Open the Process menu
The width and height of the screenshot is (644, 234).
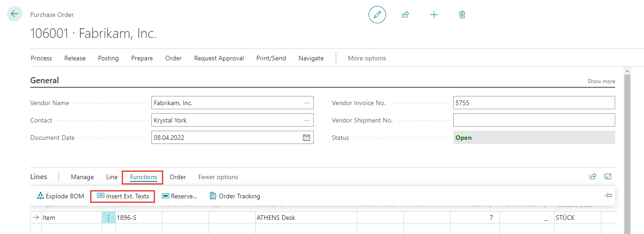coord(41,58)
